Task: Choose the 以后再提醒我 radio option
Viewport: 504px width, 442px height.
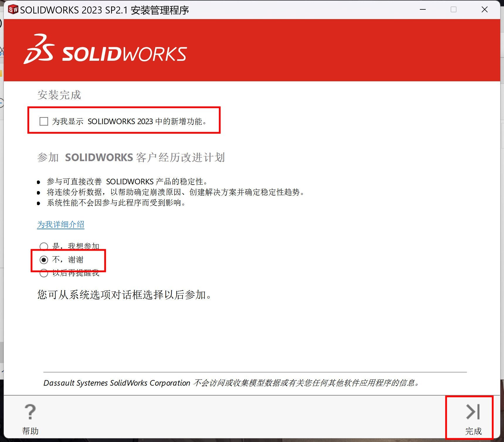Action: click(44, 273)
